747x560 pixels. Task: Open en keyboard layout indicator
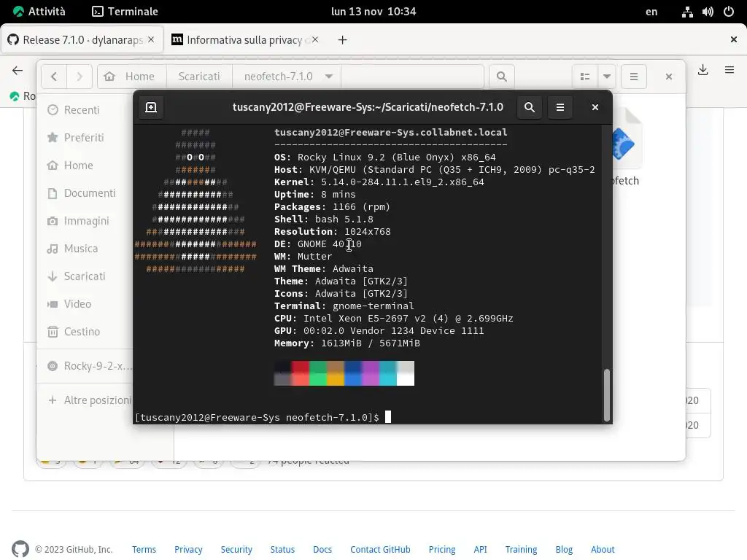click(x=651, y=12)
